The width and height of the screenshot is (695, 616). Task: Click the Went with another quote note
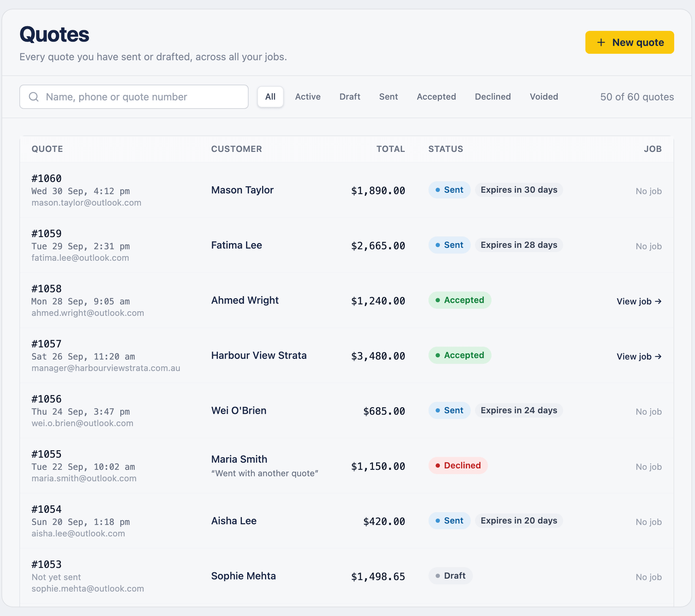coord(265,473)
